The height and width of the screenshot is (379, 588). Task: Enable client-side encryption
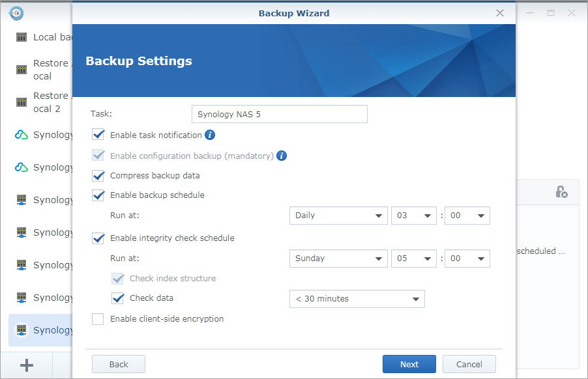98,319
